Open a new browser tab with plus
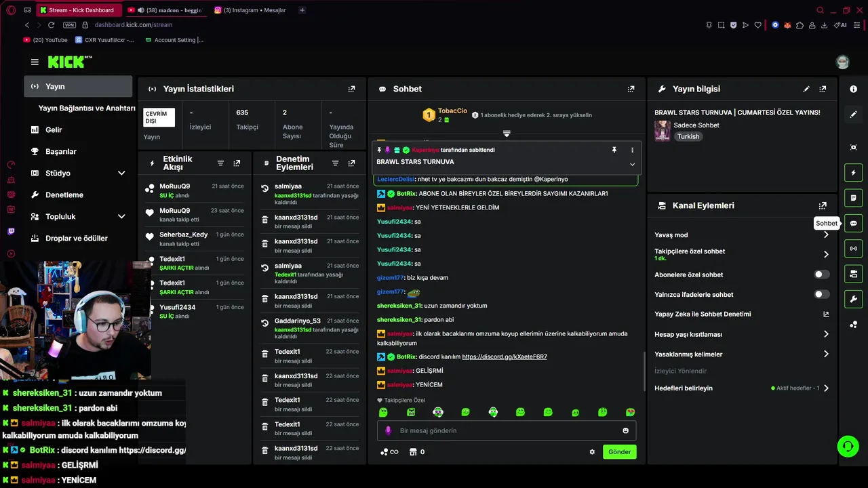The height and width of the screenshot is (488, 868). (x=302, y=10)
